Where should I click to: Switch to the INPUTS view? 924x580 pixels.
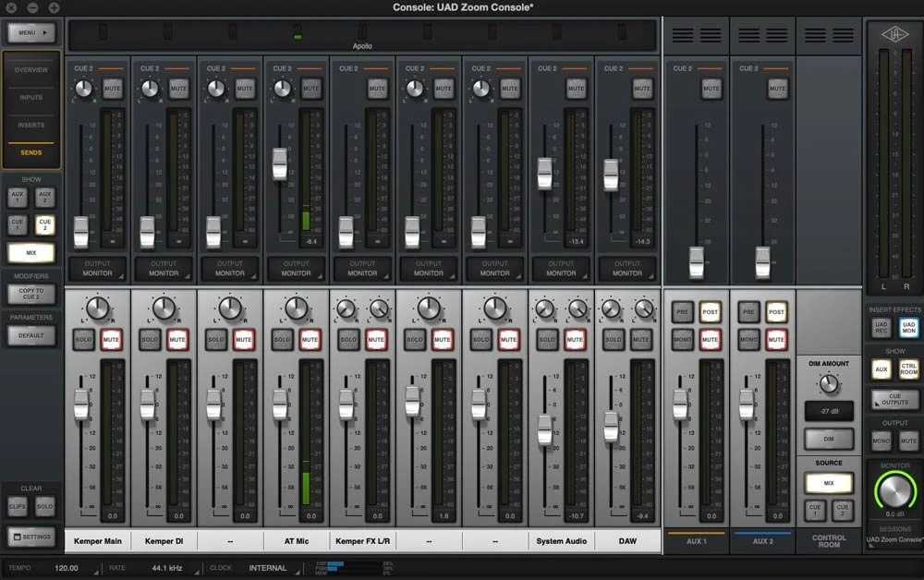click(31, 97)
